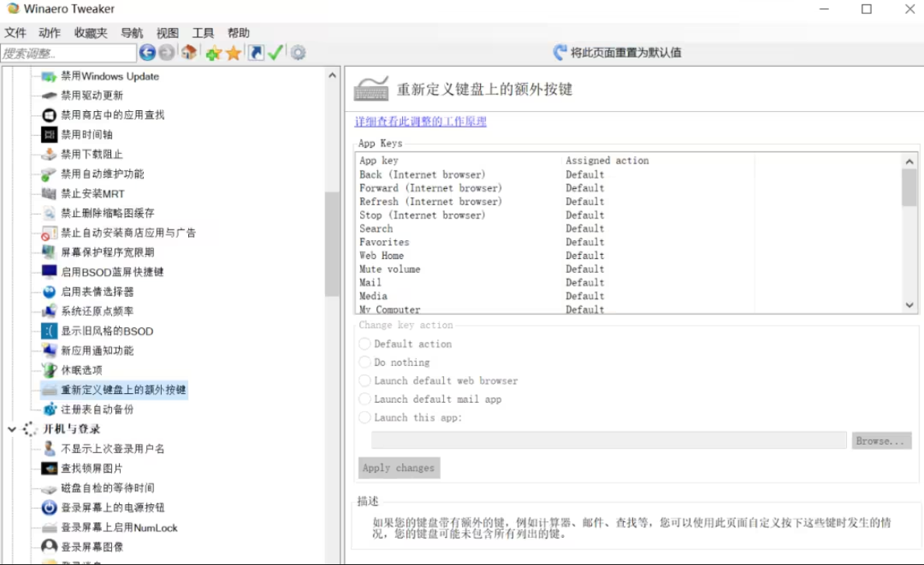The image size is (924, 565).
Task: Click the 显示旧风格的BSOD sad face icon
Action: 49,331
